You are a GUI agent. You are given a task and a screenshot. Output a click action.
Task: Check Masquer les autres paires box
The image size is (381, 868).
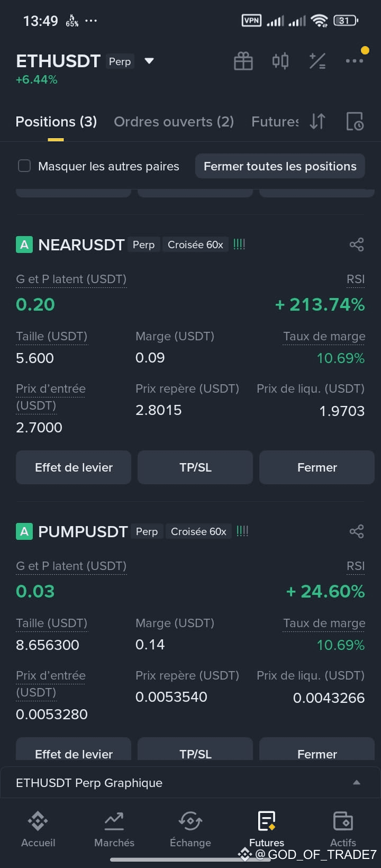tap(24, 166)
